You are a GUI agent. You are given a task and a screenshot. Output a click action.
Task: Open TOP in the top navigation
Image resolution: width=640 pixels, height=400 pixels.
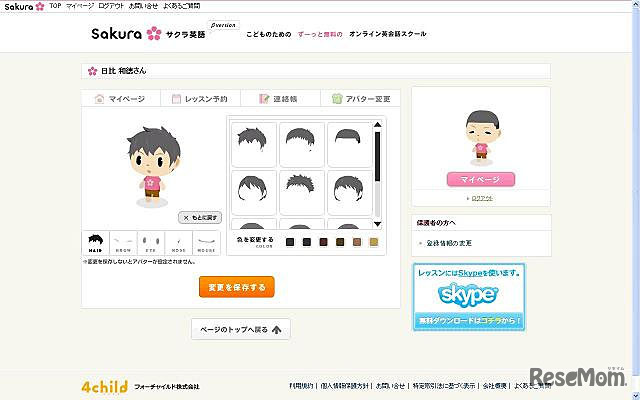click(x=55, y=6)
